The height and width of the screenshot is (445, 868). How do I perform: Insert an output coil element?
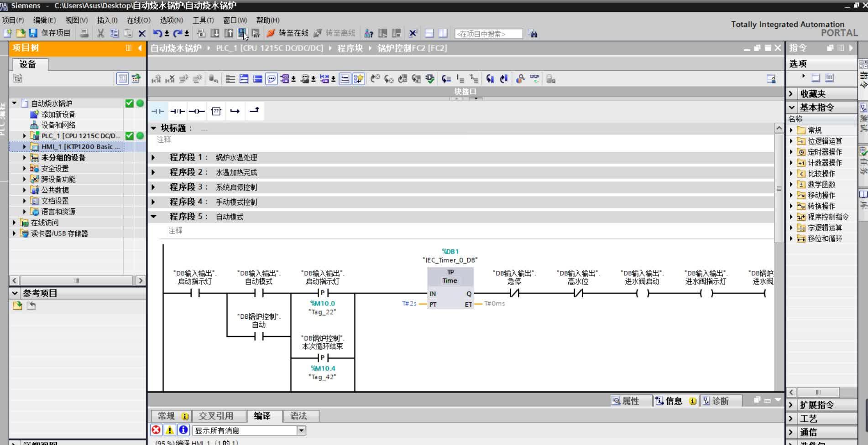tap(197, 111)
